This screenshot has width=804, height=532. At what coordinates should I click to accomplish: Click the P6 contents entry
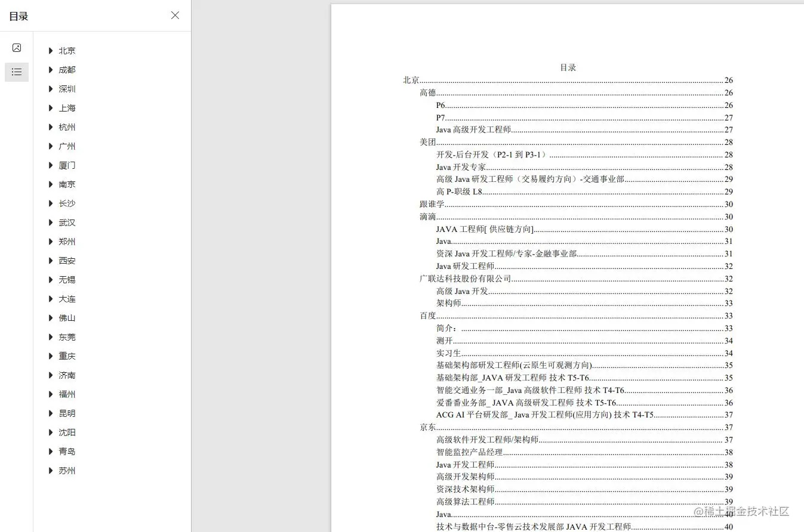[585, 105]
